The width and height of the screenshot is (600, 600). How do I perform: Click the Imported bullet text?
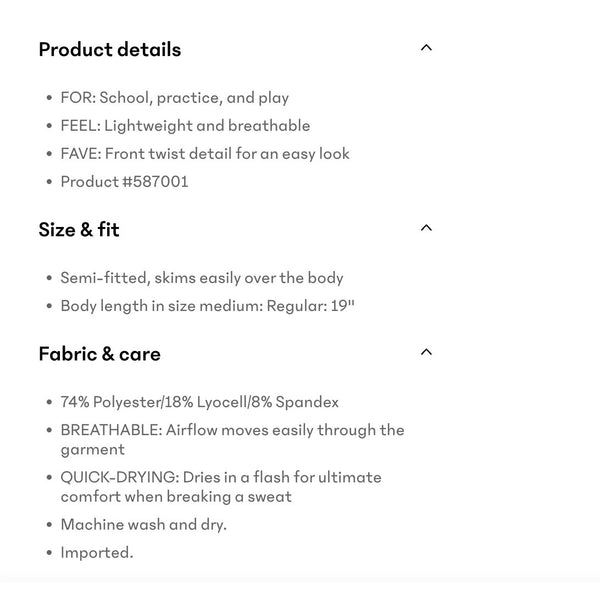(96, 552)
